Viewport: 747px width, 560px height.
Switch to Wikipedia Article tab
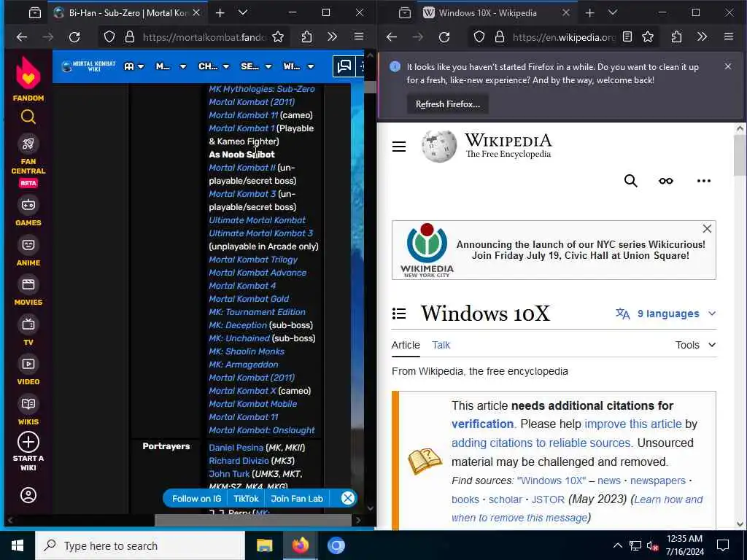coord(406,345)
